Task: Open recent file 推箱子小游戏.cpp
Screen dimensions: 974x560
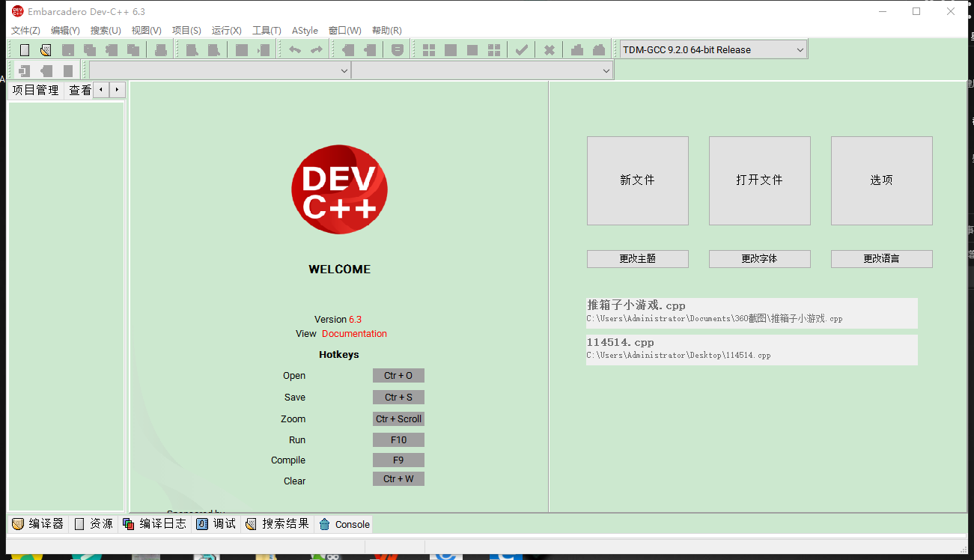Action: click(x=751, y=312)
